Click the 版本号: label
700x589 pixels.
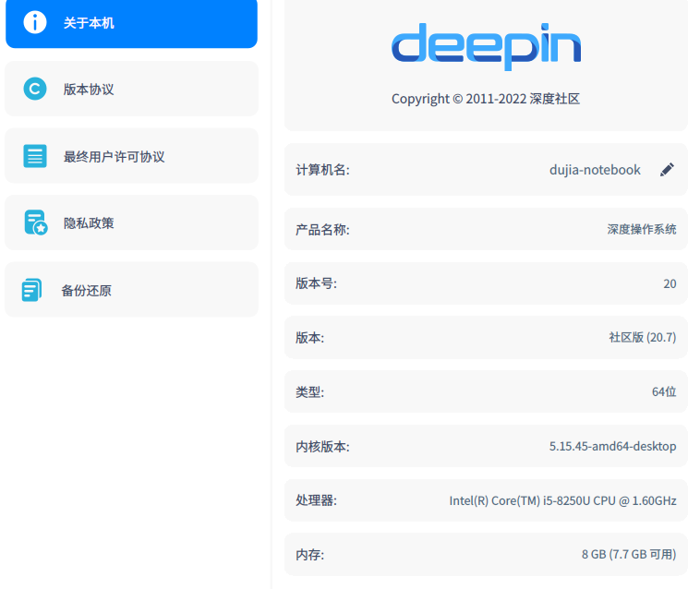click(316, 283)
